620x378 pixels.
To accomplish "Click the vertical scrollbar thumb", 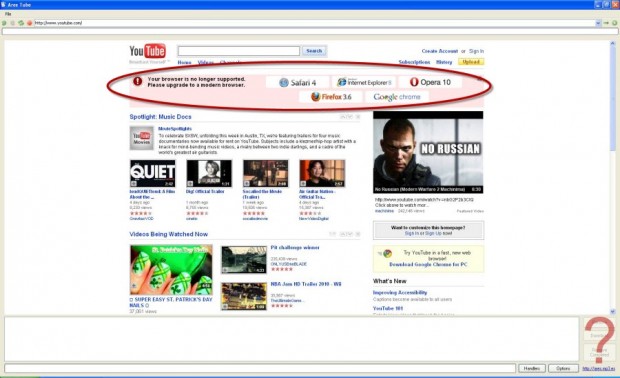I will click(x=613, y=98).
